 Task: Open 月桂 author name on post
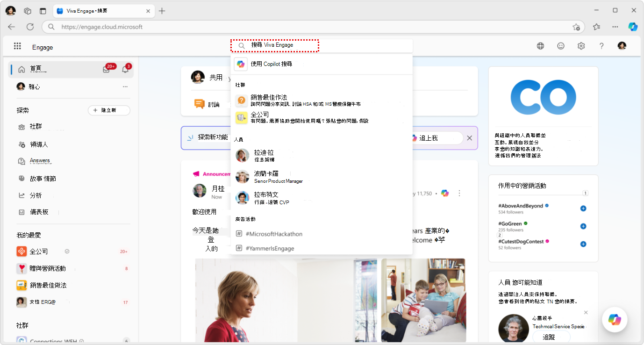tap(218, 189)
